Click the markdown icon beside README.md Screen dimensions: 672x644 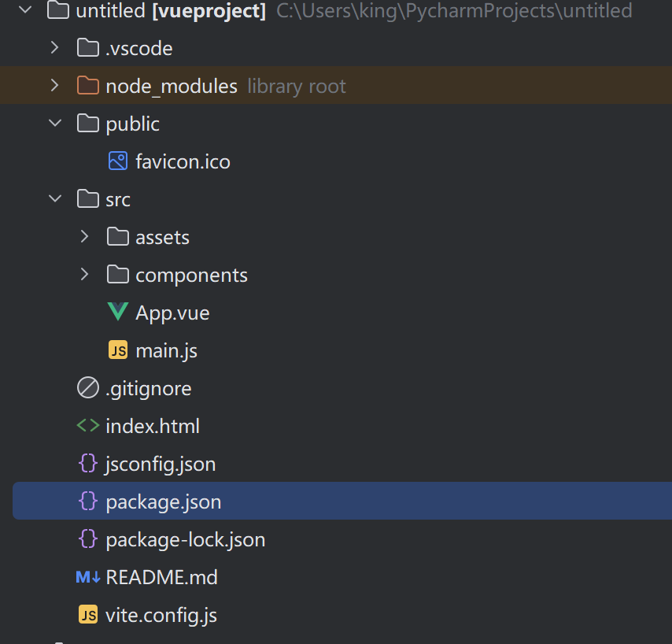coord(87,577)
